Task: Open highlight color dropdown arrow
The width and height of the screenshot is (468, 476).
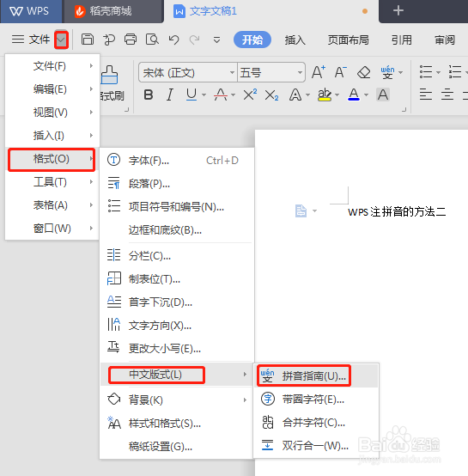Action: click(337, 95)
